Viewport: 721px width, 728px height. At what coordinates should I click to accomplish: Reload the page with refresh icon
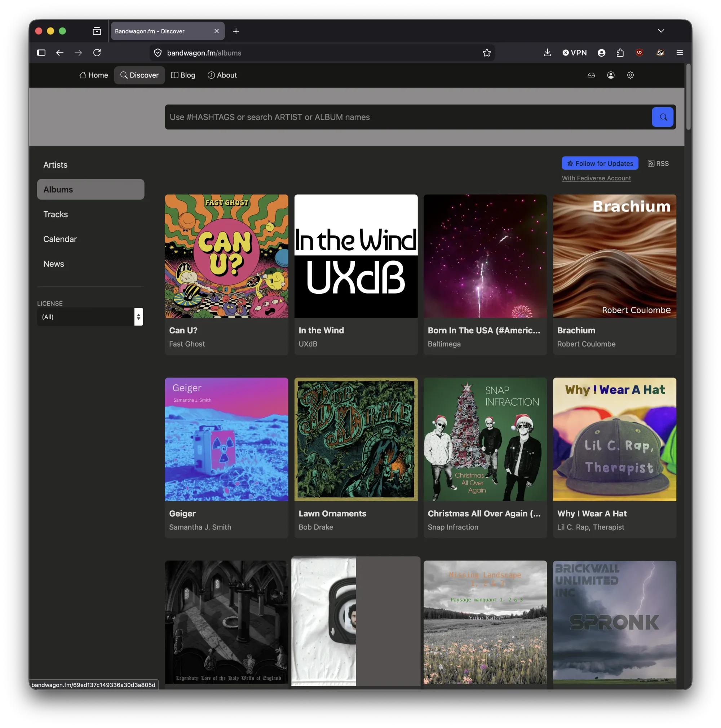tap(97, 53)
